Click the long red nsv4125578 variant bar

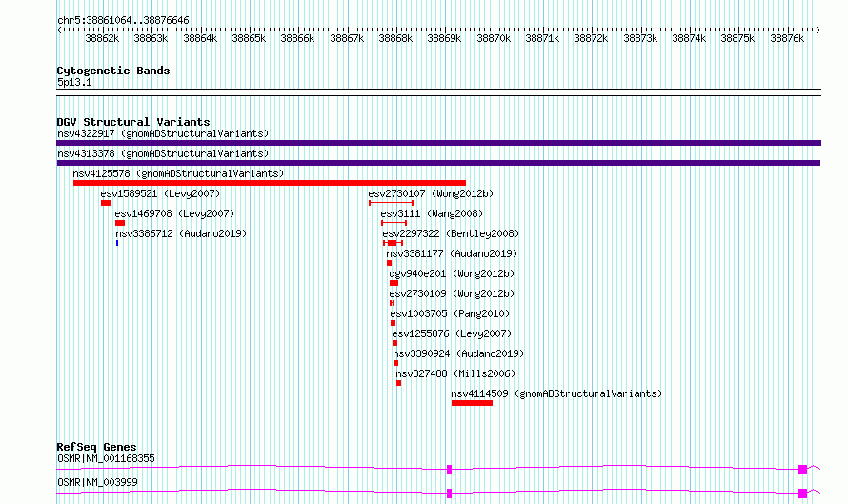click(270, 183)
